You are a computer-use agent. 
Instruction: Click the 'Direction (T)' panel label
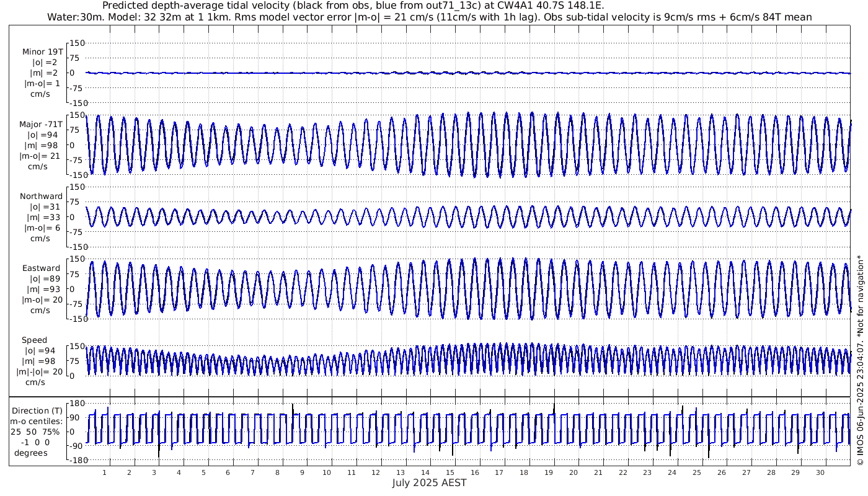(x=37, y=410)
